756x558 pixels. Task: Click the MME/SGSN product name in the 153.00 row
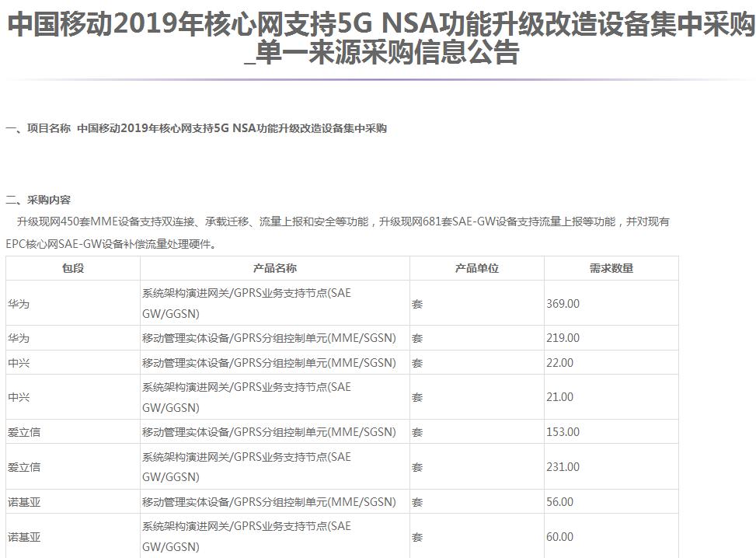[269, 432]
